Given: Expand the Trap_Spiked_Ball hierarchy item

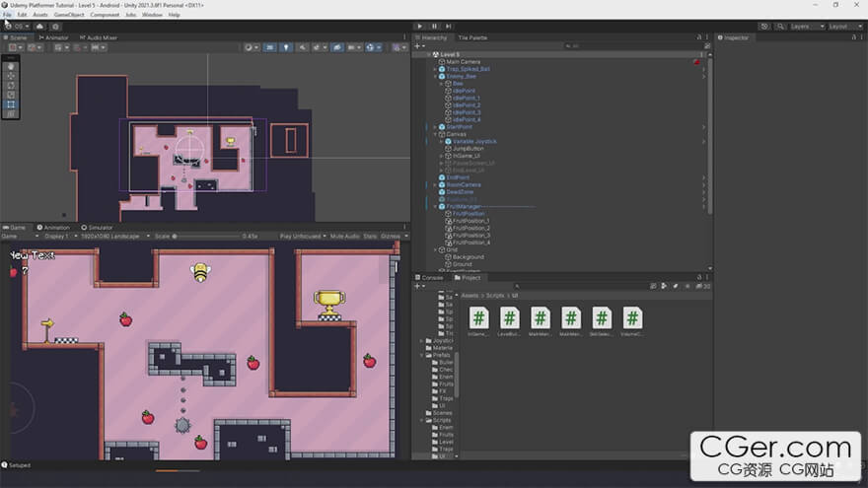Looking at the screenshot, I should [435, 69].
